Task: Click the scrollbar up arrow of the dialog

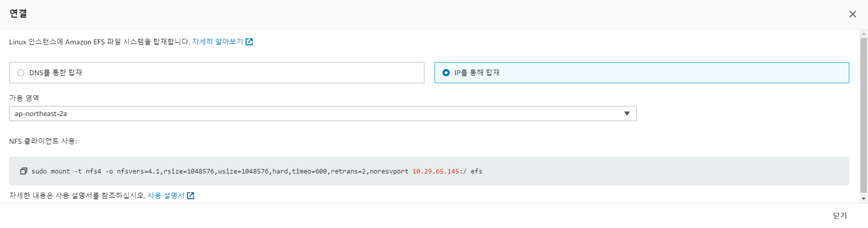Action: click(863, 33)
